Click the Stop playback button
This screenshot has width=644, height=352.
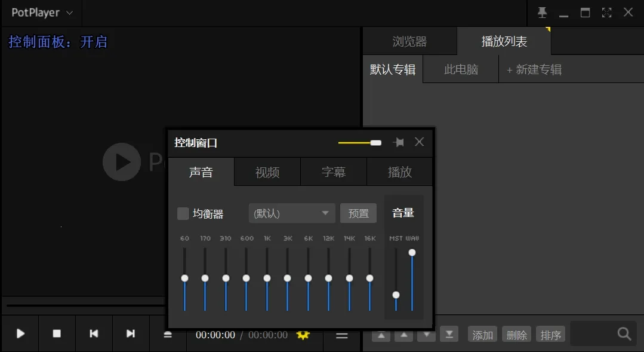[x=57, y=333]
